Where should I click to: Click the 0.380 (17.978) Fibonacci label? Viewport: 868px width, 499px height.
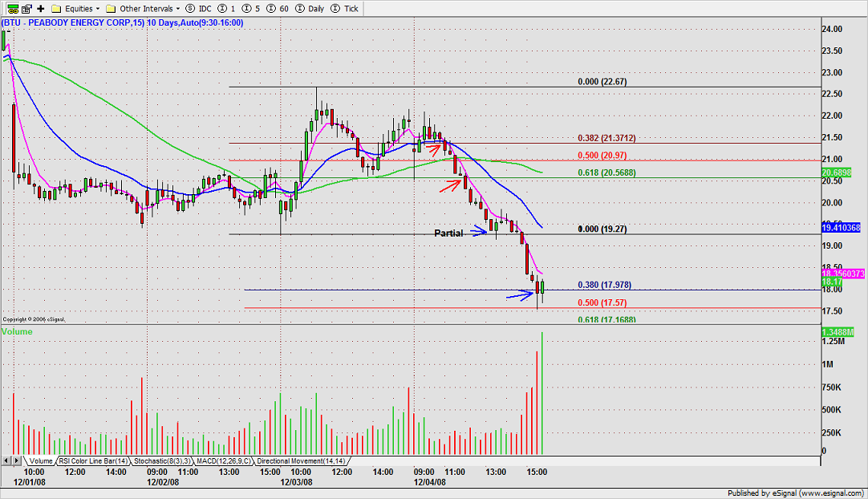tap(605, 286)
